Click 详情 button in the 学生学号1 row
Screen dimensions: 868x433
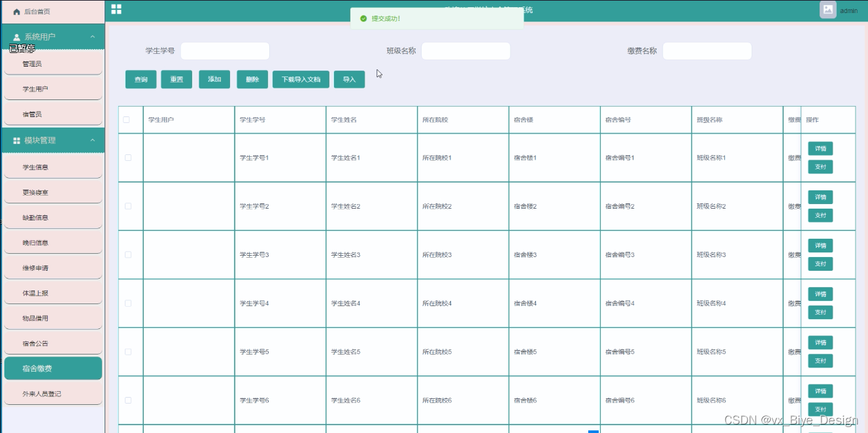820,148
